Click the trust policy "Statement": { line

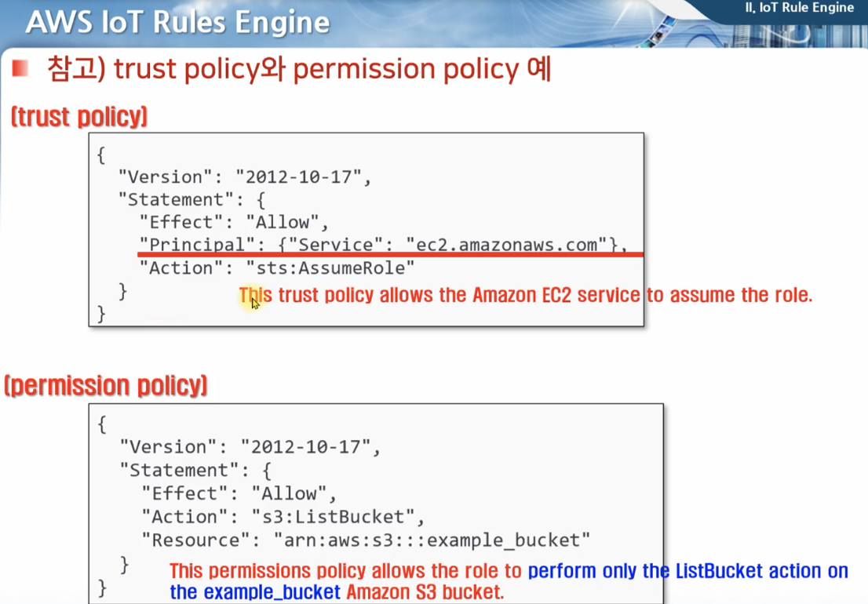[x=192, y=200]
